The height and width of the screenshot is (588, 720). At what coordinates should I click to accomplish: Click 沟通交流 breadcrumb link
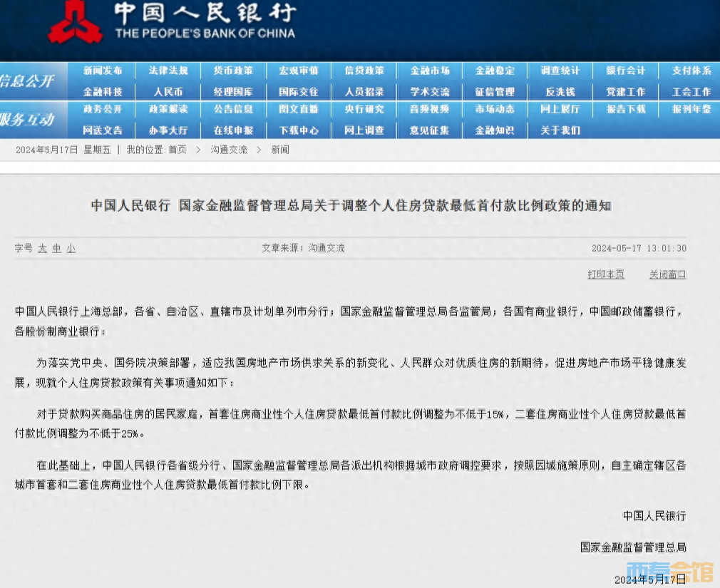229,150
